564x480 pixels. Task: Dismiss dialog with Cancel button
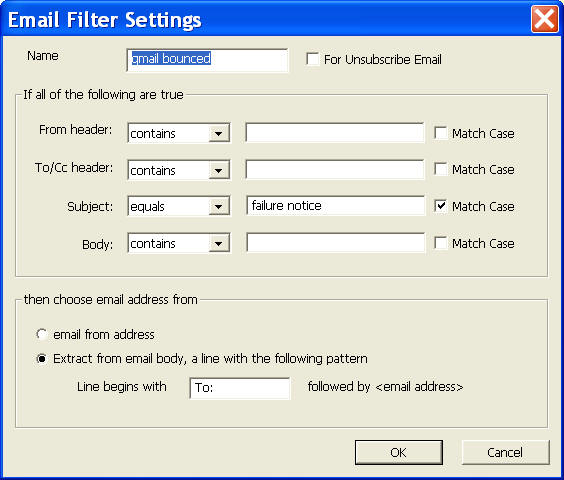click(505, 452)
